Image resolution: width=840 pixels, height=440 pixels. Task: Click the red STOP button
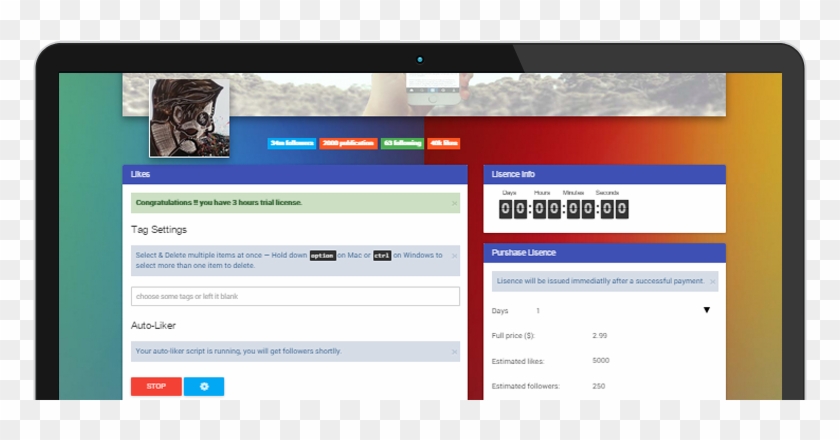click(156, 386)
